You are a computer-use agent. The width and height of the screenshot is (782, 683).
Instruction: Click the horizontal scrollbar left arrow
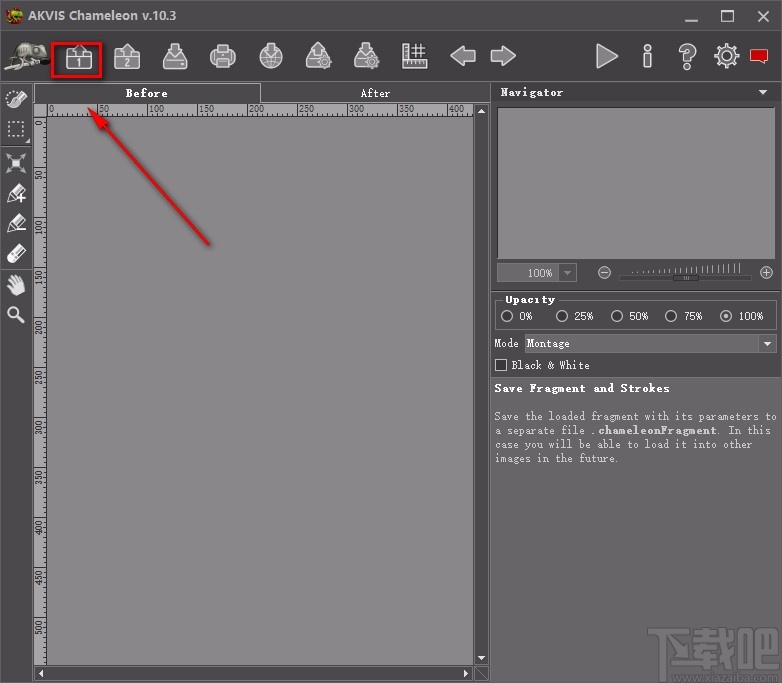point(41,674)
